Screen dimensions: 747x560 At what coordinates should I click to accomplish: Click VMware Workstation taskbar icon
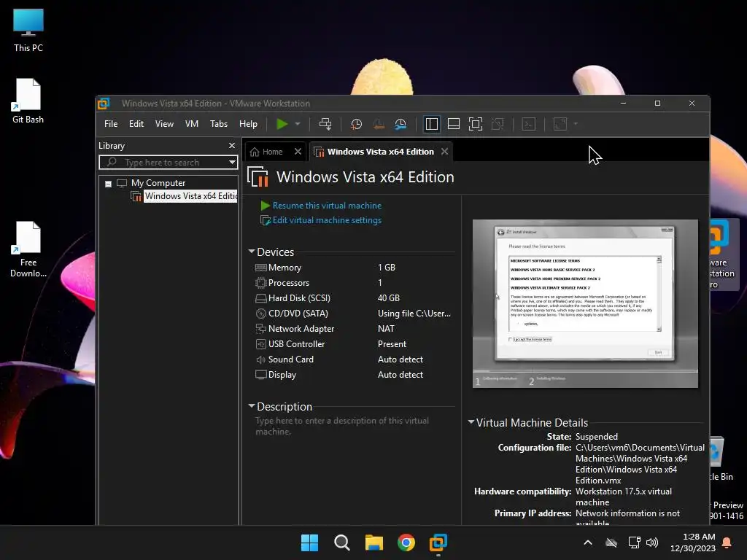click(x=438, y=542)
